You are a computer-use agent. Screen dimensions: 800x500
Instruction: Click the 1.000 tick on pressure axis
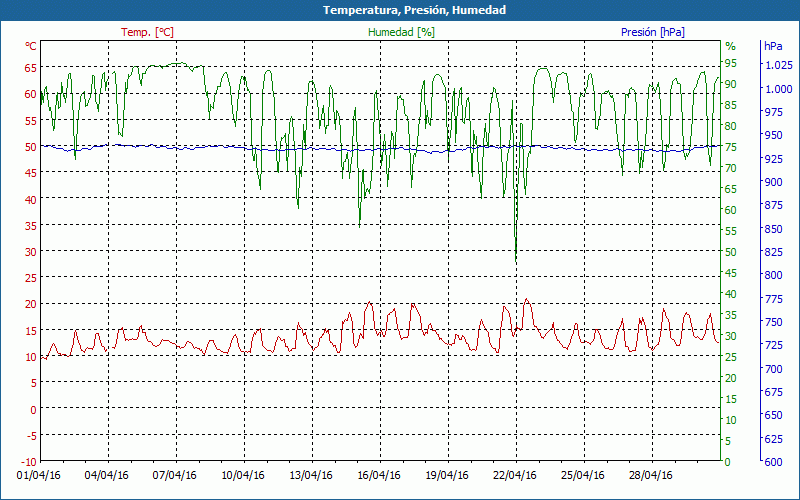[x=779, y=89]
